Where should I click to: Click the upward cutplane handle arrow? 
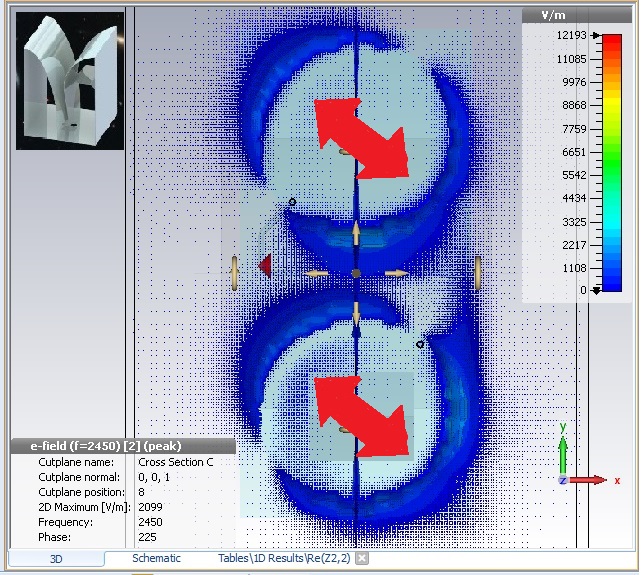[x=356, y=233]
